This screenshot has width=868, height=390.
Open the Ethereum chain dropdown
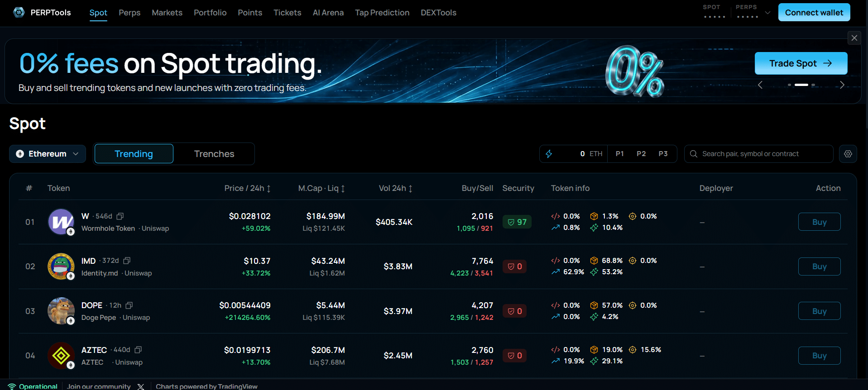click(x=48, y=154)
